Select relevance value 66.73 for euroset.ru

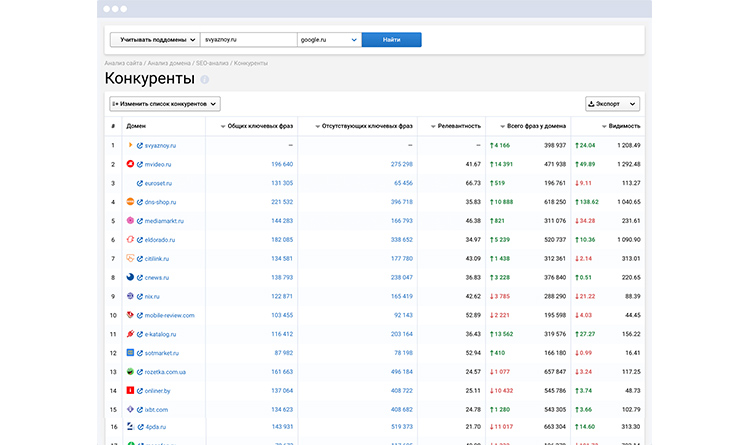(473, 183)
